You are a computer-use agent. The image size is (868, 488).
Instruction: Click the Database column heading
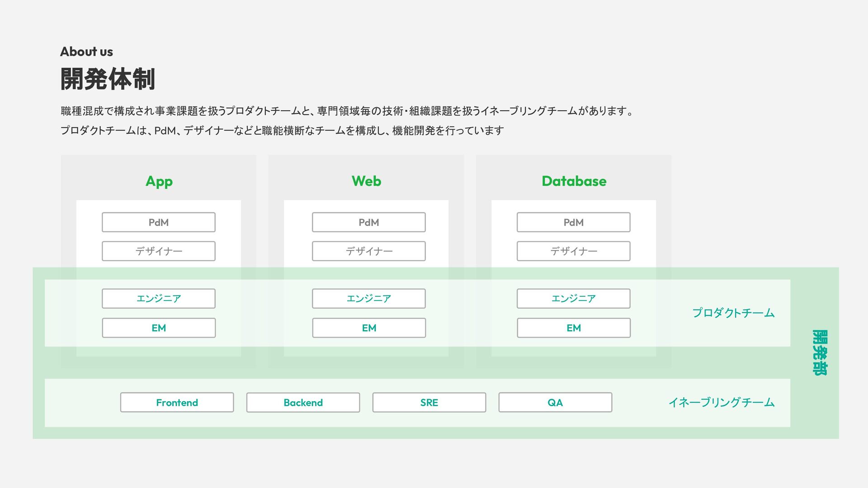(574, 181)
